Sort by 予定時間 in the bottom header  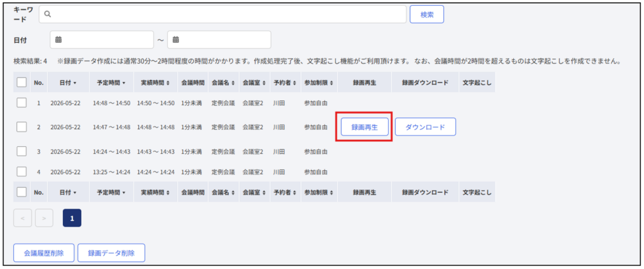tap(111, 192)
